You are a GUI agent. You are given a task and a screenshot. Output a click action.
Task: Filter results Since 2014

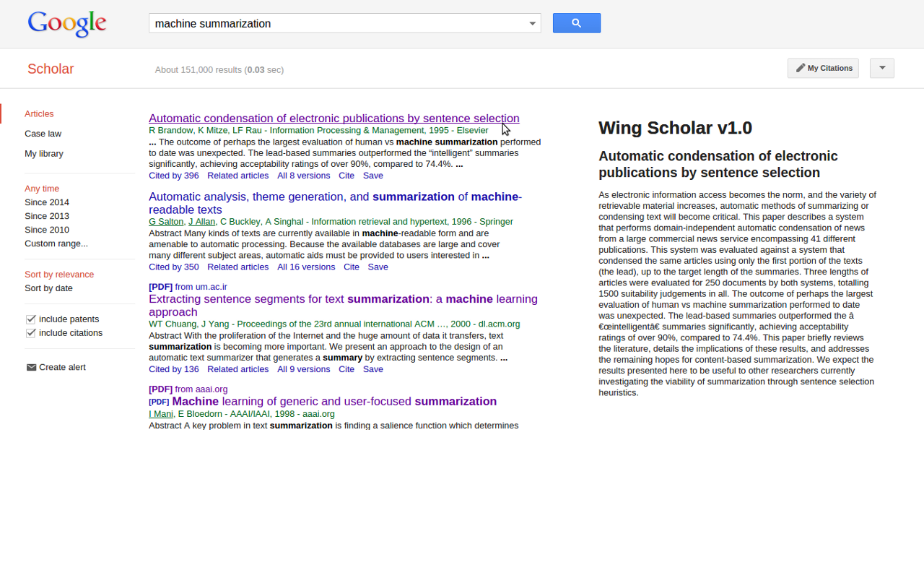[x=47, y=202]
